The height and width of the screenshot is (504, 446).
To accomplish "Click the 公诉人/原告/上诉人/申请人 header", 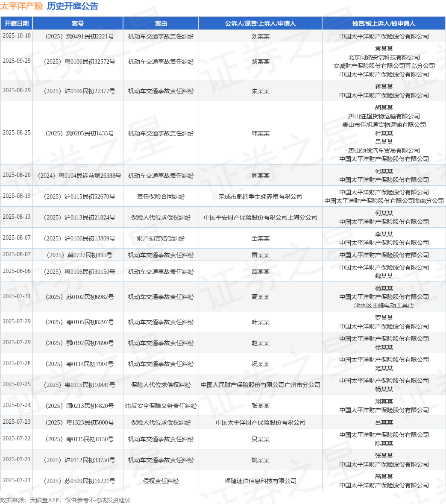I will pyautogui.click(x=261, y=23).
